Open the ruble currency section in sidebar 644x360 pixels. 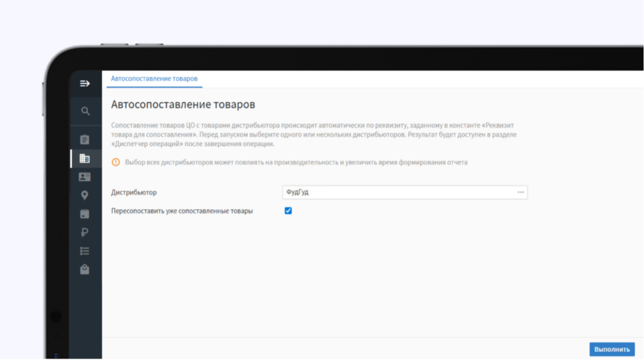85,232
